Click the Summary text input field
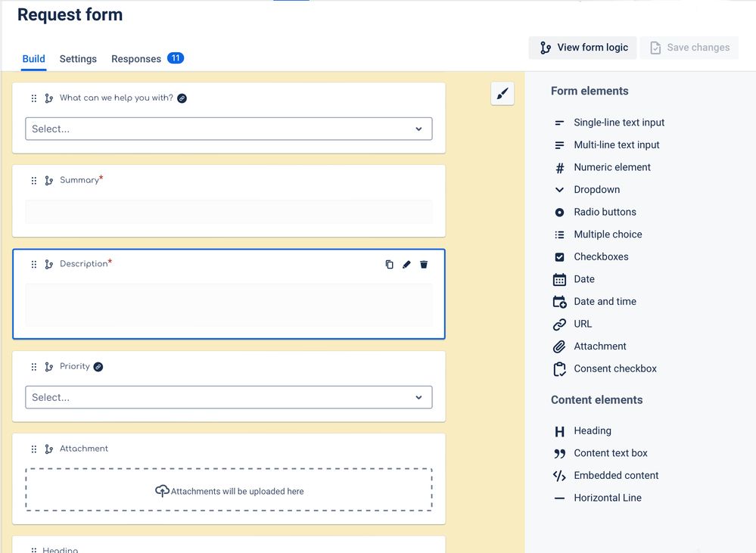The image size is (756, 553). [229, 212]
